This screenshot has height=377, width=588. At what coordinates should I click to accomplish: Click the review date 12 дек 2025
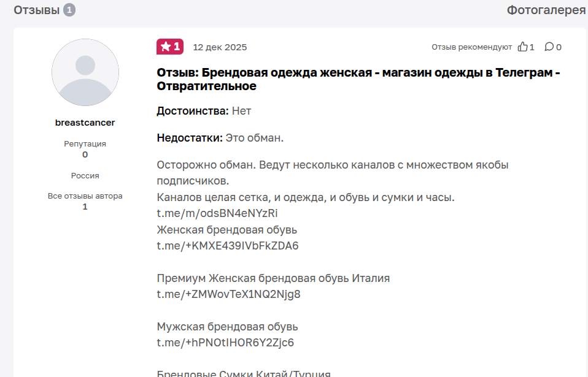tap(219, 47)
